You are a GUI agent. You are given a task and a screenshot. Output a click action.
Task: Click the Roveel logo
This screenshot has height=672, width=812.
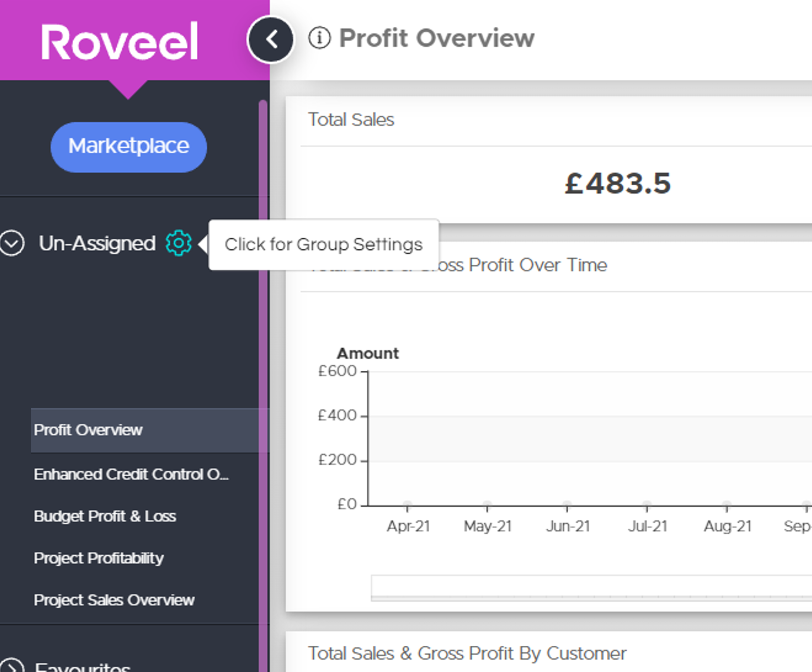(120, 42)
